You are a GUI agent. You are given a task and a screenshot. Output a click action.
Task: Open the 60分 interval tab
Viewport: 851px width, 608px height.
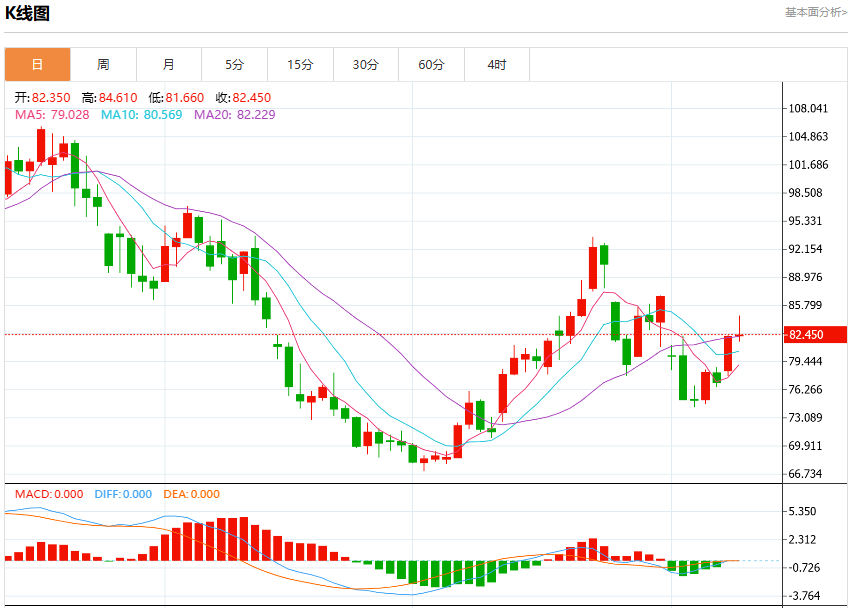pos(431,65)
